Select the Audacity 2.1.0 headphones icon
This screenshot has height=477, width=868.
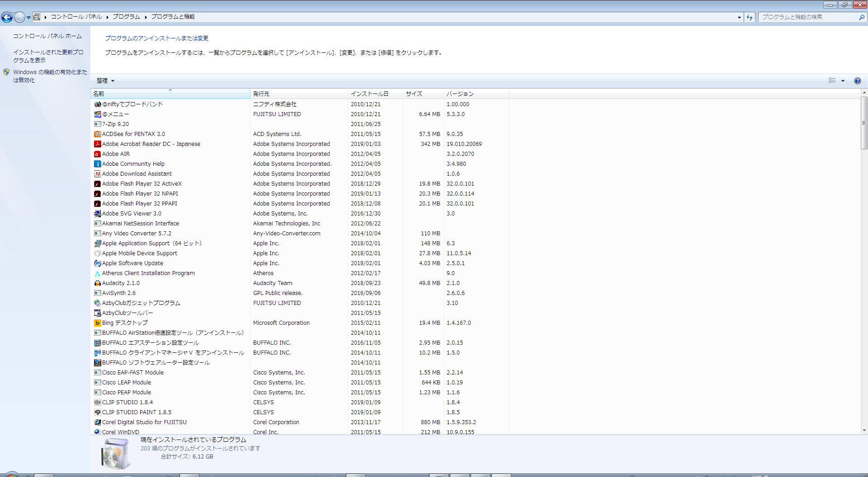click(97, 283)
